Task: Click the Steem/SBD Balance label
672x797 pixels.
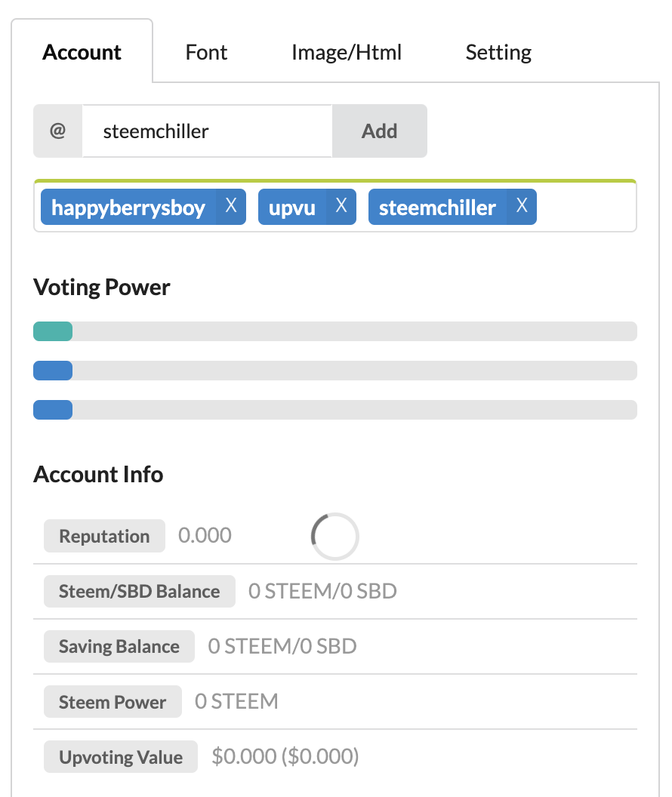Action: pyautogui.click(x=140, y=592)
